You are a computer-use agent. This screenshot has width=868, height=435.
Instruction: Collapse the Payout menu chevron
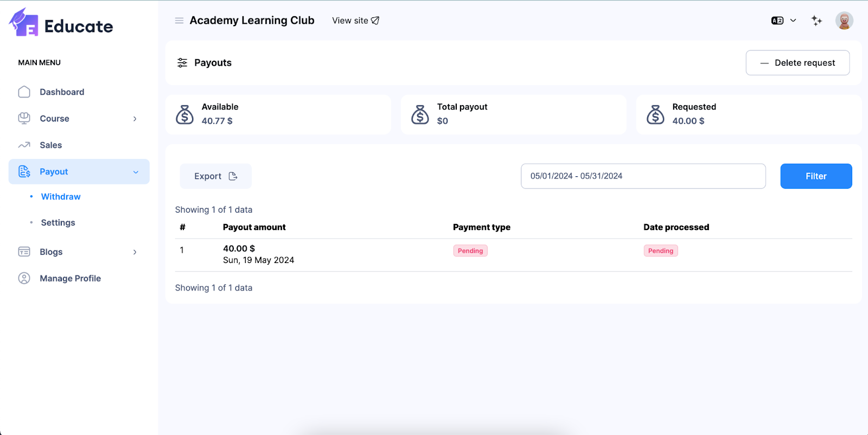point(136,172)
